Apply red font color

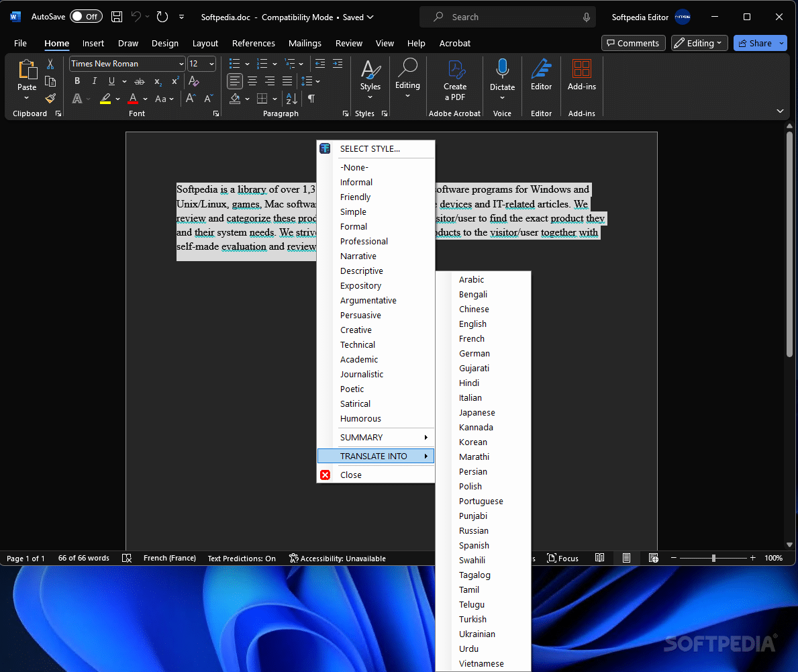pyautogui.click(x=133, y=98)
